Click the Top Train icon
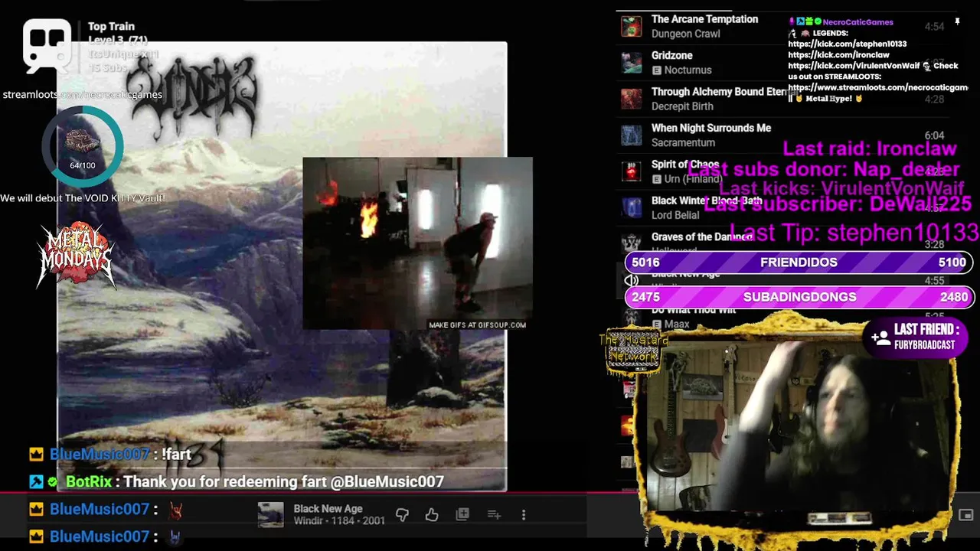Screen dimensions: 980x551 pyautogui.click(x=47, y=46)
